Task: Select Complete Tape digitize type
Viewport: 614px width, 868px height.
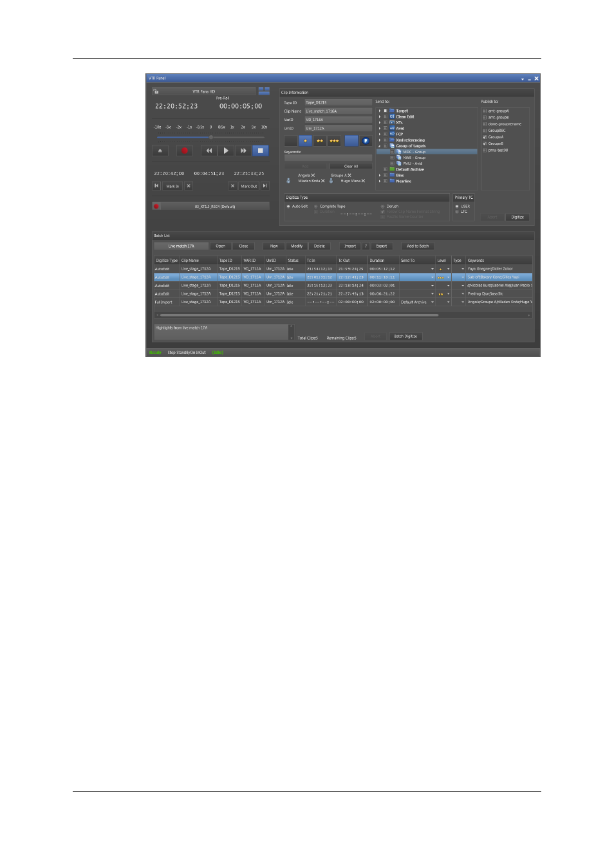Action: (315, 207)
